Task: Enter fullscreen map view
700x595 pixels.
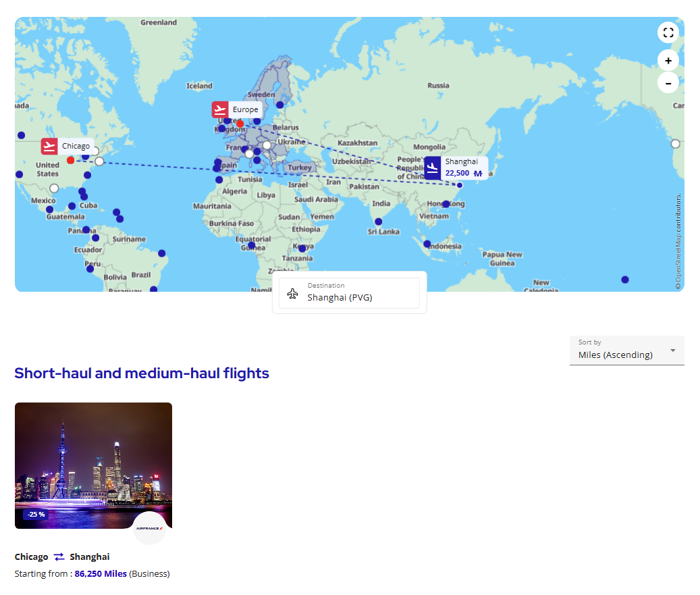Action: click(668, 32)
